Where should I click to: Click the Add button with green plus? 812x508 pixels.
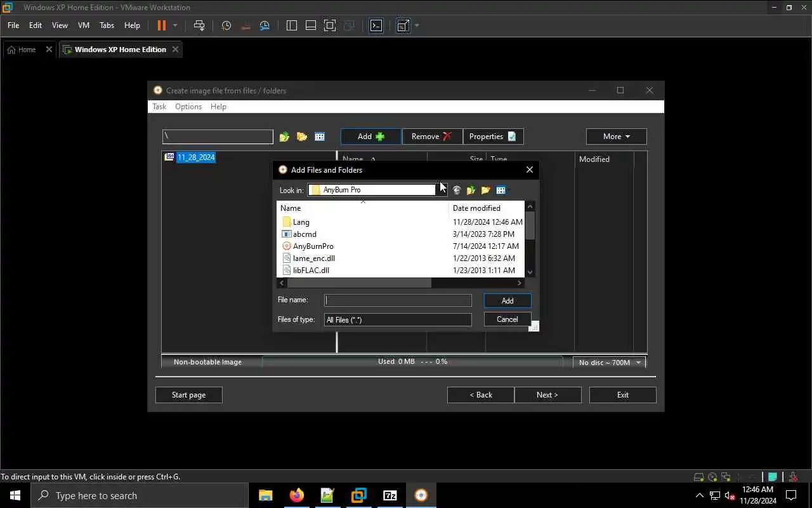(x=371, y=137)
